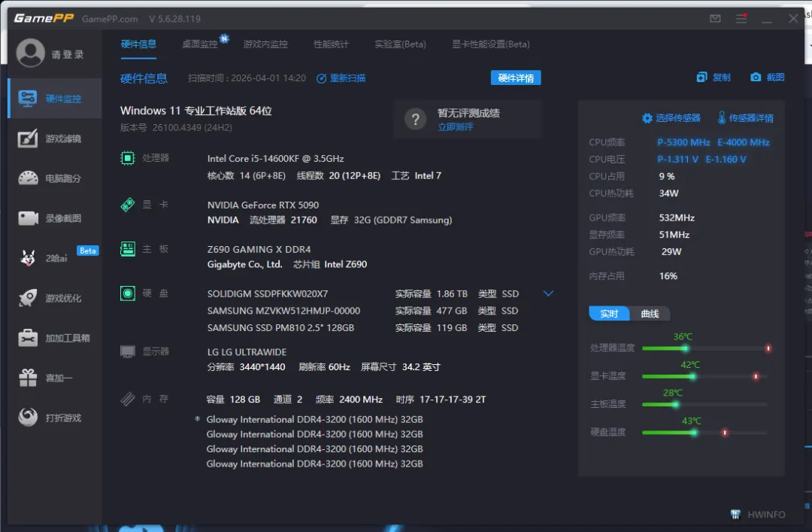
Task: Click the 复制 copy icon
Action: tap(701, 78)
